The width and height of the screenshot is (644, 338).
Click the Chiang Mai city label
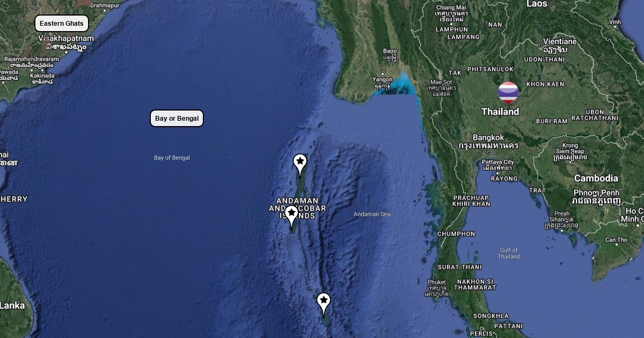(x=451, y=7)
